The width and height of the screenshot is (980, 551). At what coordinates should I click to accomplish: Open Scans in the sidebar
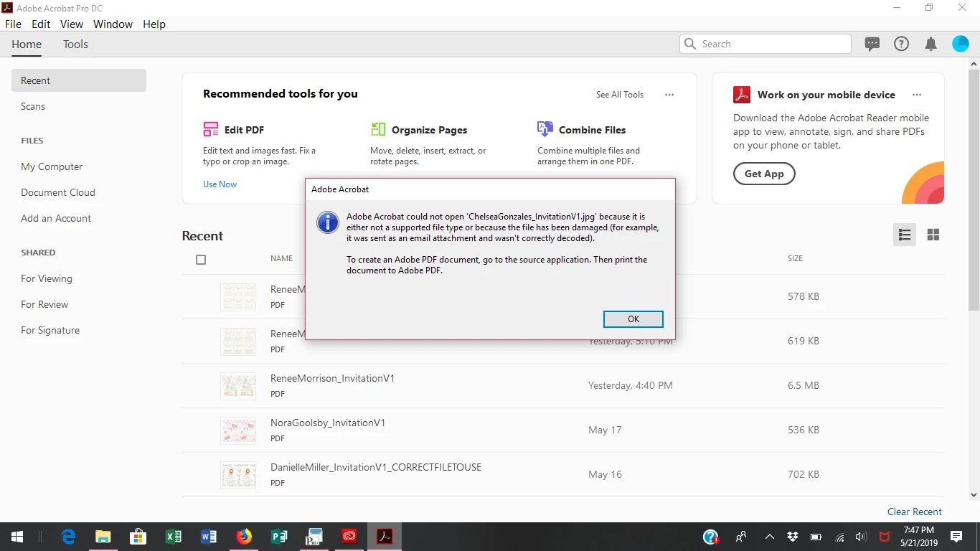33,106
